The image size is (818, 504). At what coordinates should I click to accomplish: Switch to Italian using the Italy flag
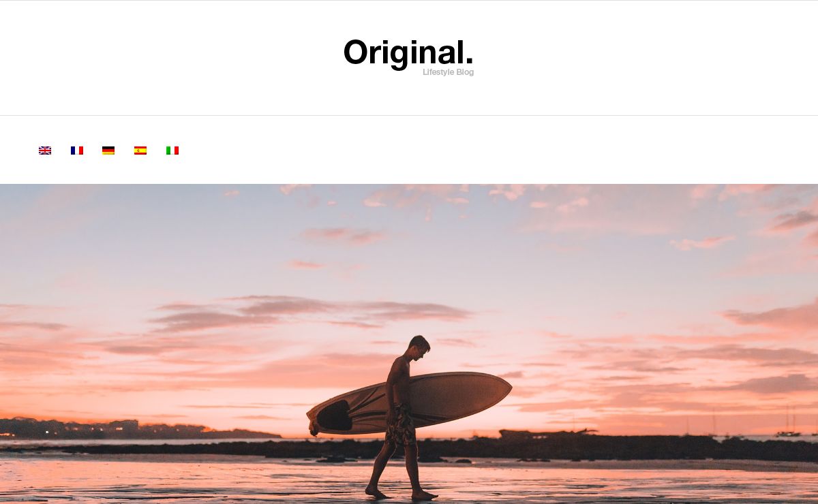172,151
